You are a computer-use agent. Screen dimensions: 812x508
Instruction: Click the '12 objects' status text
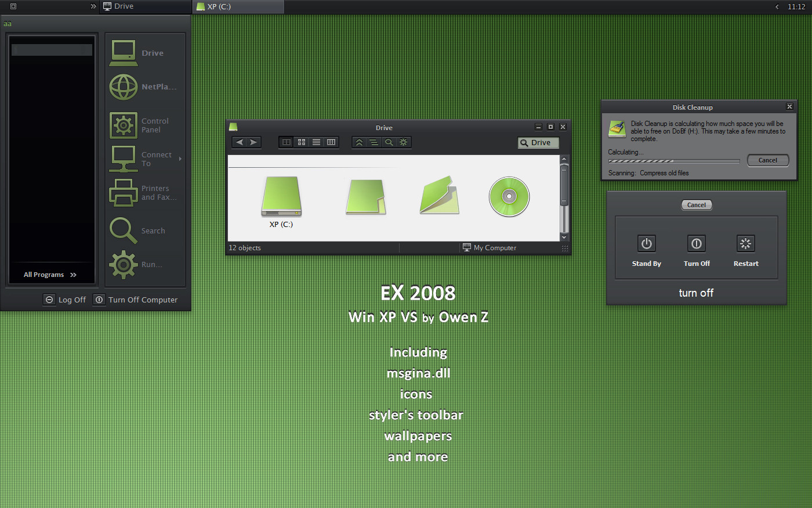(x=245, y=248)
